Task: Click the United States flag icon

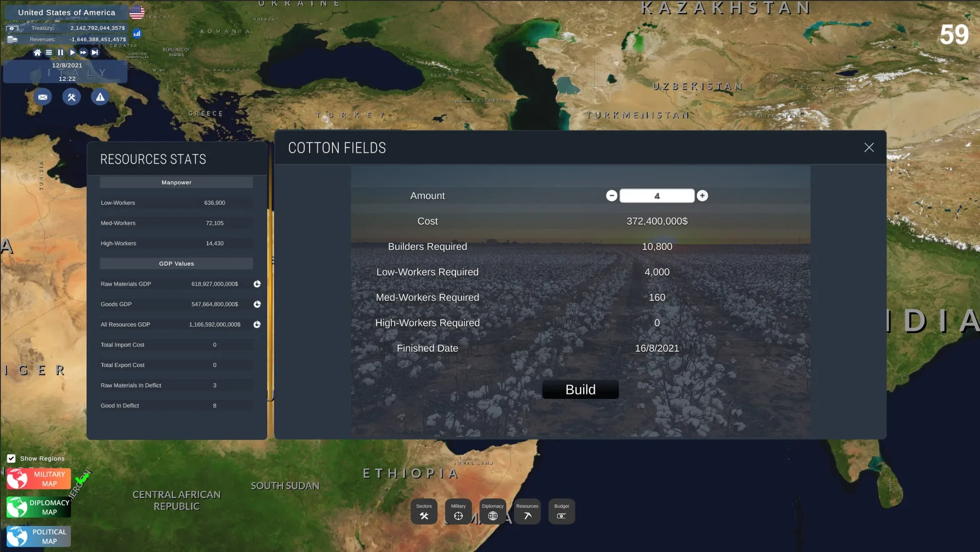Action: click(137, 12)
